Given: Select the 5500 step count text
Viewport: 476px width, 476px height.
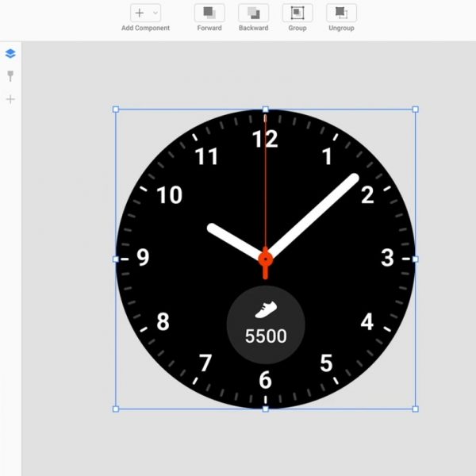Looking at the screenshot, I should (x=265, y=336).
